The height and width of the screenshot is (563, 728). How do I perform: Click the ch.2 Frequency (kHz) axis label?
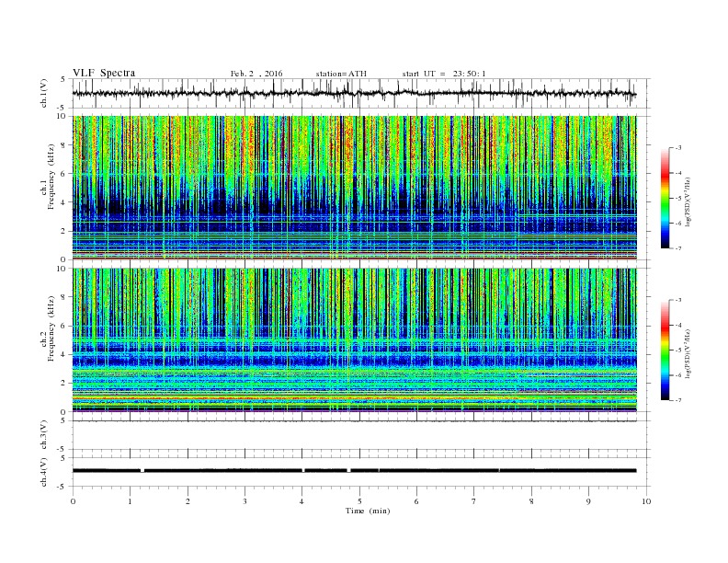[48, 329]
